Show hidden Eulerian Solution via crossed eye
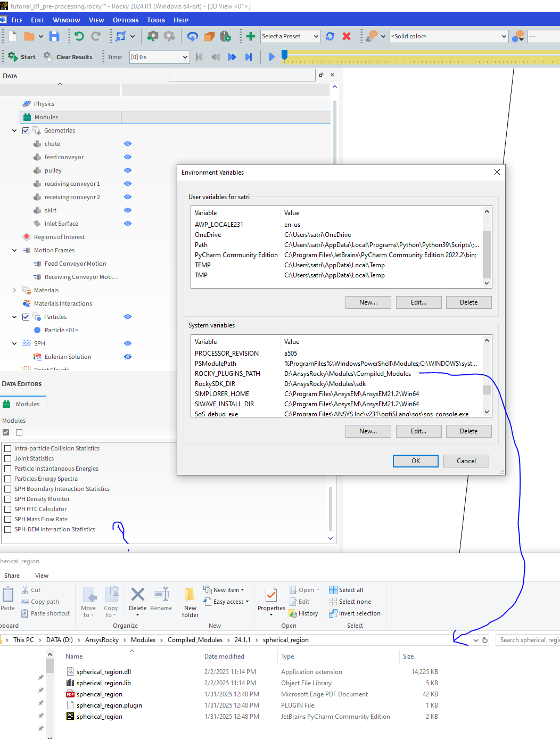560x739 pixels. (128, 357)
